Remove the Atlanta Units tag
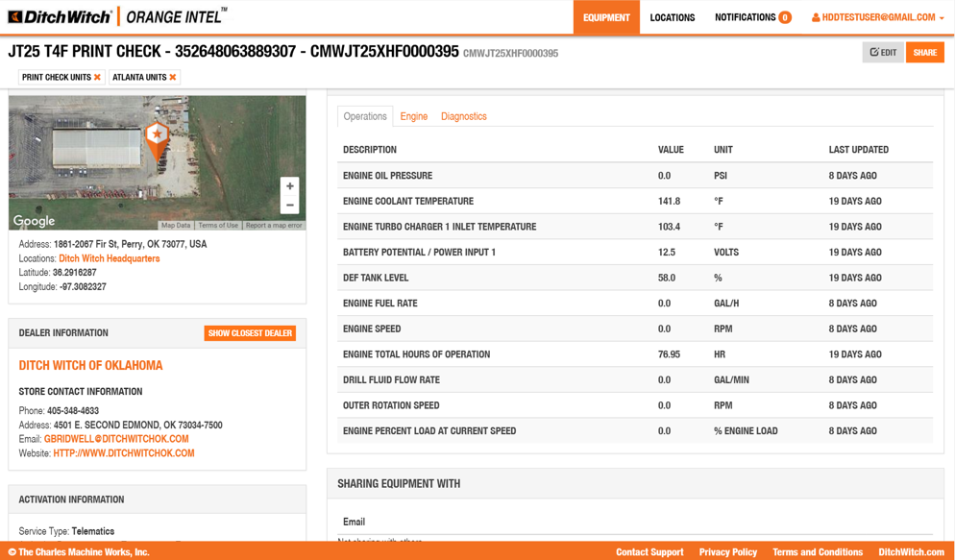This screenshot has height=560, width=955. pyautogui.click(x=173, y=77)
